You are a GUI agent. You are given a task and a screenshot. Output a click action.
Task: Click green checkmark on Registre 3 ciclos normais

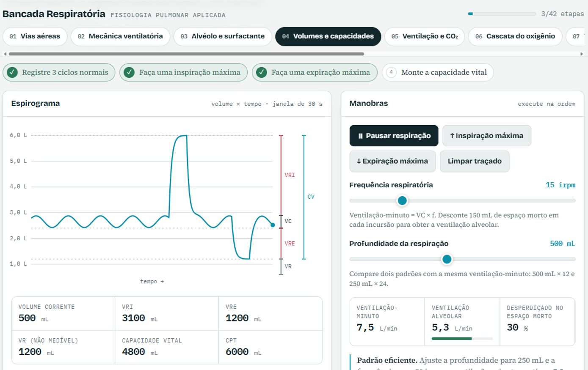13,72
